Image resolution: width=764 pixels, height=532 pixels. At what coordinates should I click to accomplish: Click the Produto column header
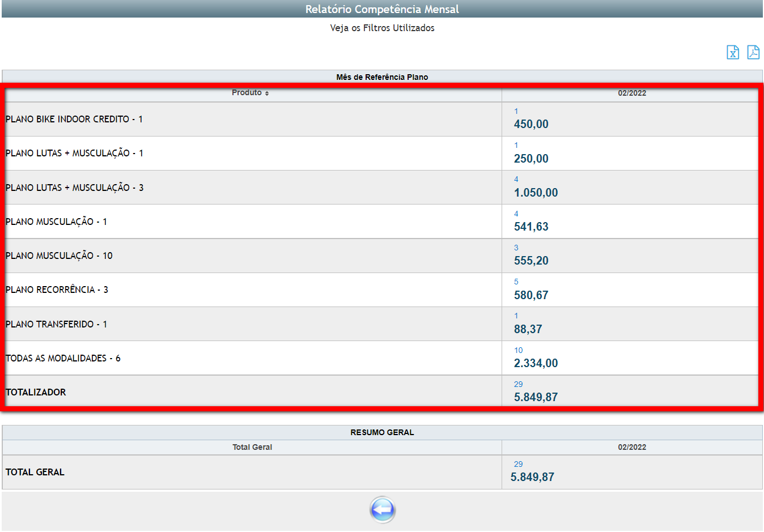247,93
